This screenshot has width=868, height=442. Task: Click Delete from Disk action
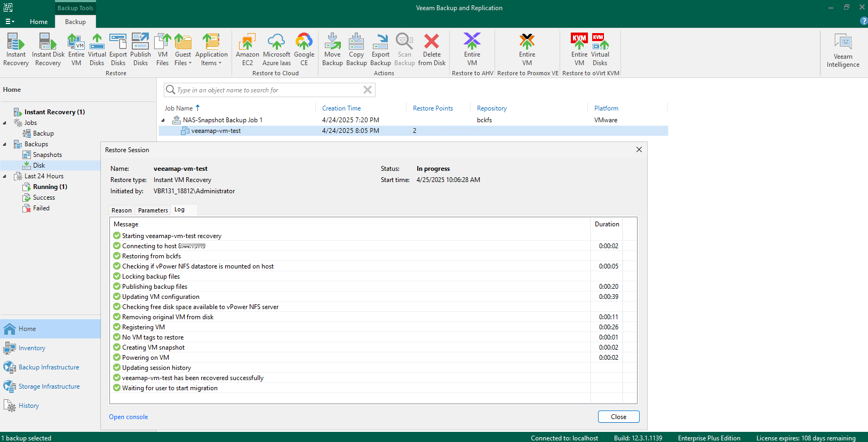(x=432, y=50)
